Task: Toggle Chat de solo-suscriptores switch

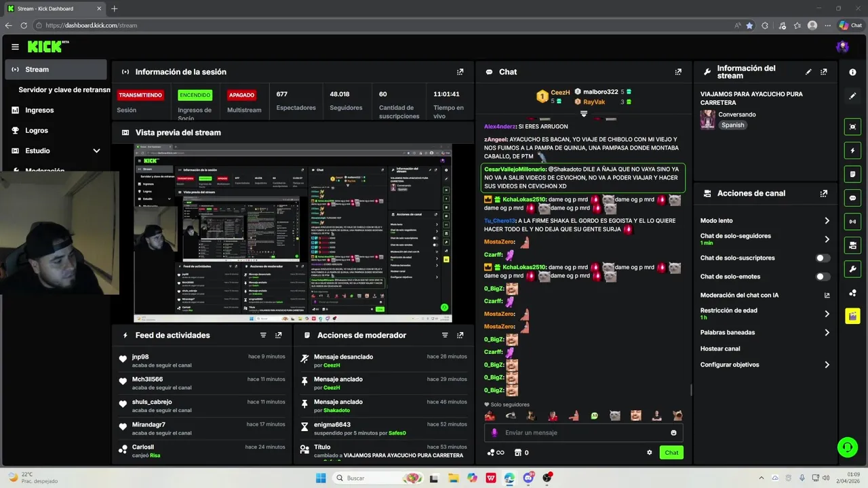Action: tap(823, 258)
